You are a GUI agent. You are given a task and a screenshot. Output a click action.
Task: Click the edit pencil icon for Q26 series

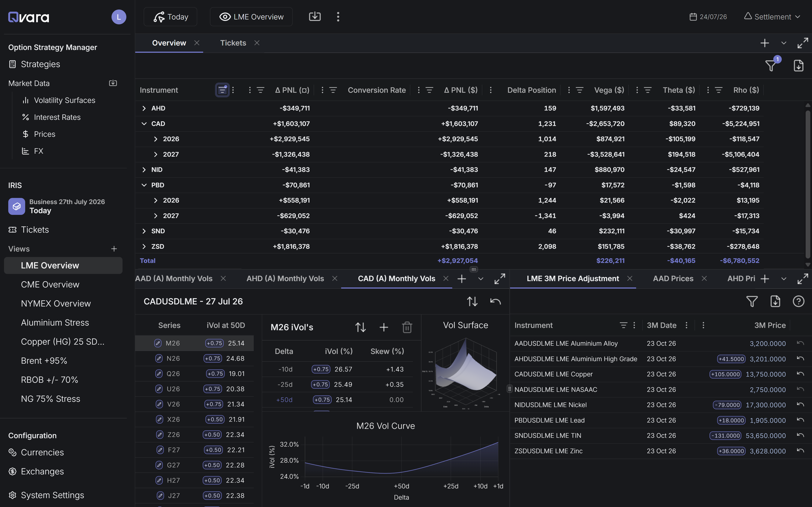pos(159,374)
